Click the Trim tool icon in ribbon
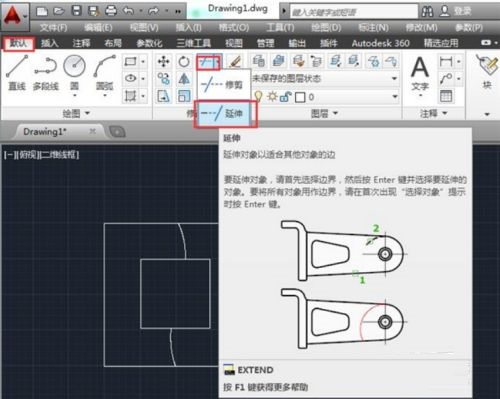The width and height of the screenshot is (500, 399). (x=205, y=62)
